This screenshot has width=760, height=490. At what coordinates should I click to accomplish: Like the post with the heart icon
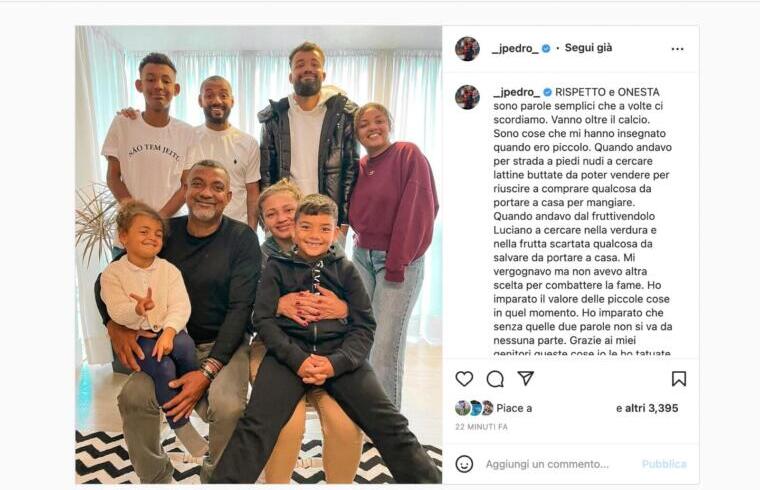pos(464,379)
